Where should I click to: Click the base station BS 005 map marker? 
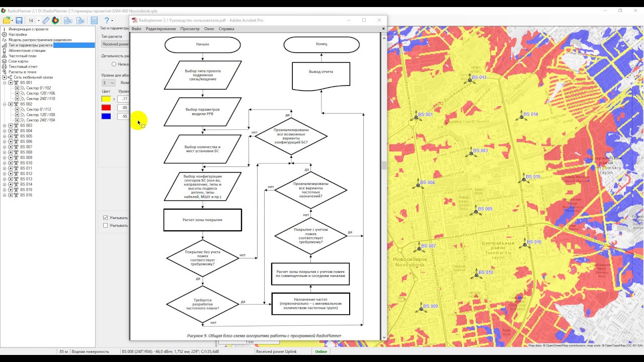click(475, 212)
